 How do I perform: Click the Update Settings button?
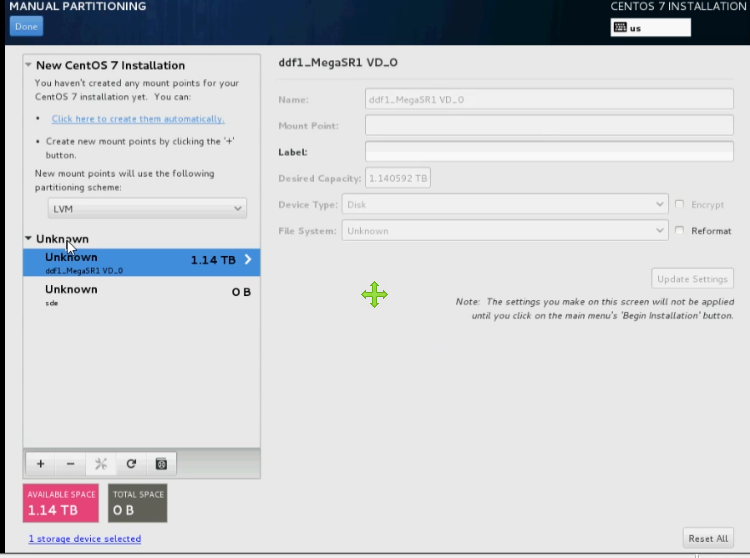click(692, 279)
